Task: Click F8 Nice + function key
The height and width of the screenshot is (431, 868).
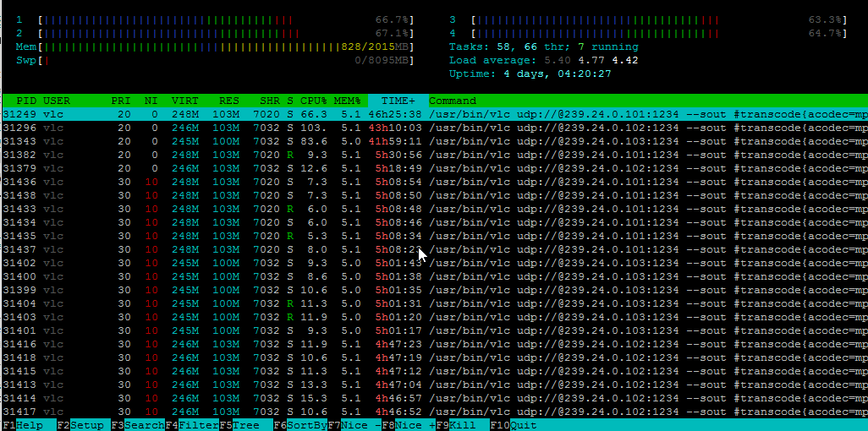Action: tap(409, 425)
